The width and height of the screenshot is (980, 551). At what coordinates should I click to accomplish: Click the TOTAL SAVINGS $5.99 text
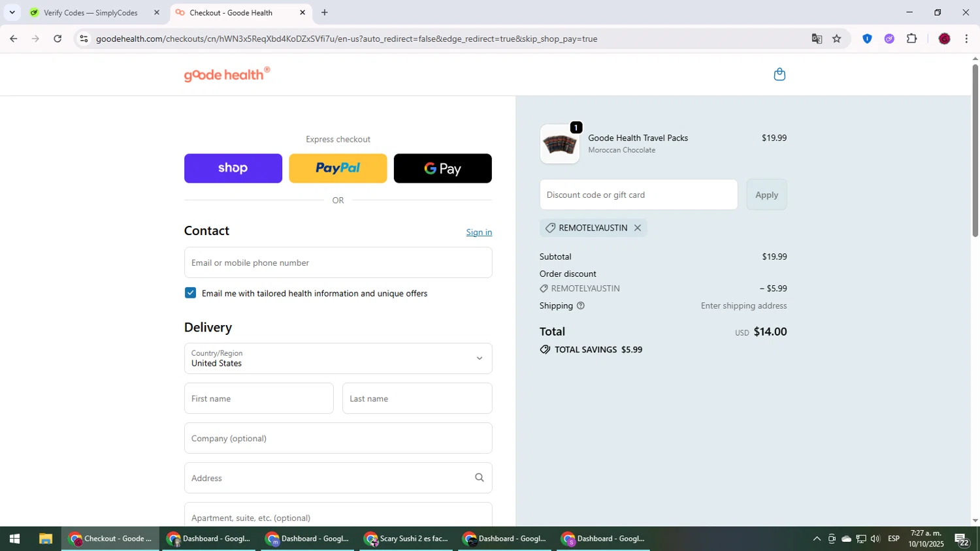tap(598, 350)
